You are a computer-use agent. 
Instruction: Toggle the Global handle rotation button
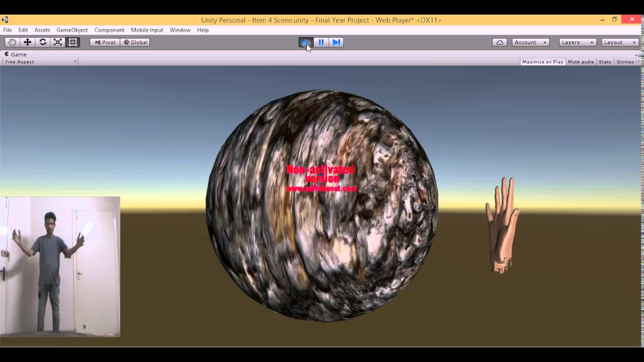coord(135,42)
